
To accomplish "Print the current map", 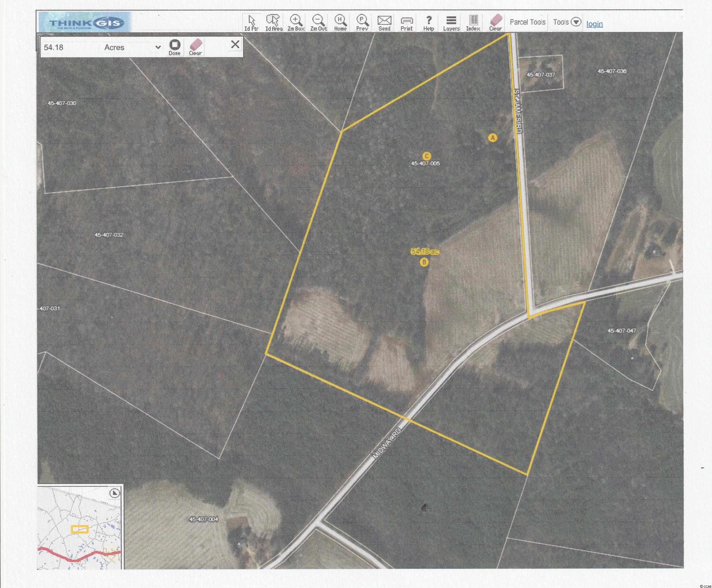I will click(406, 23).
